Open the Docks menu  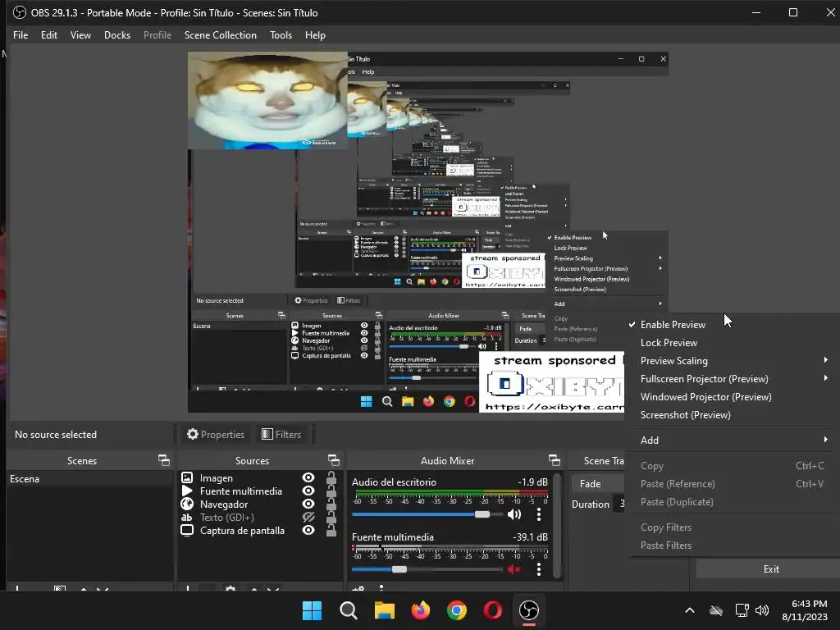[x=117, y=34]
